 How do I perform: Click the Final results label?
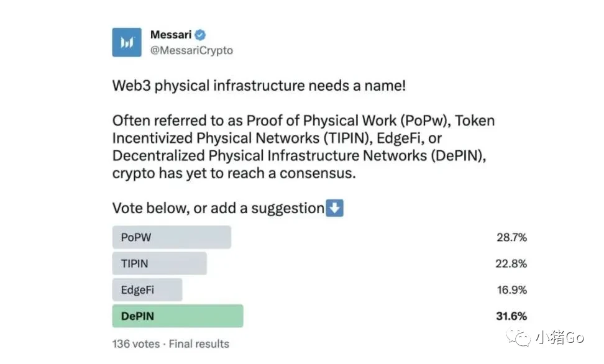click(x=199, y=344)
